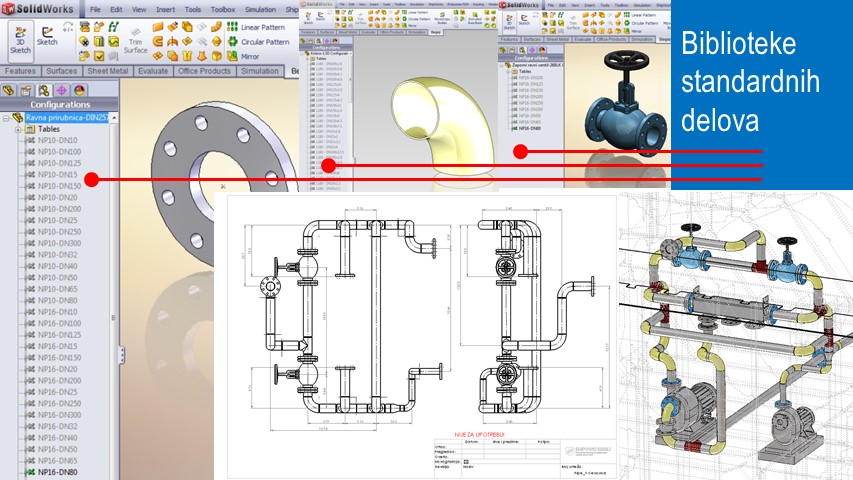Expand Tables folder under Ravna prirubnica tree
The image size is (853, 480).
pos(18,130)
